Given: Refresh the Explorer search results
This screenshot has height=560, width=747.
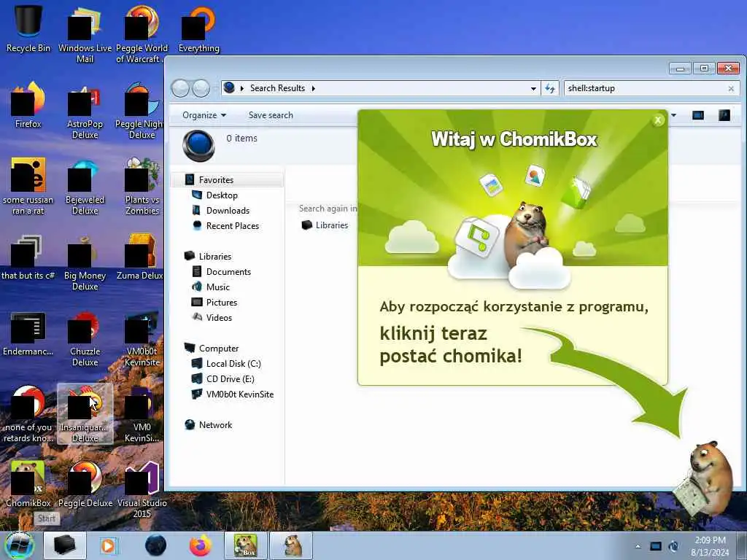Looking at the screenshot, I should point(550,88).
